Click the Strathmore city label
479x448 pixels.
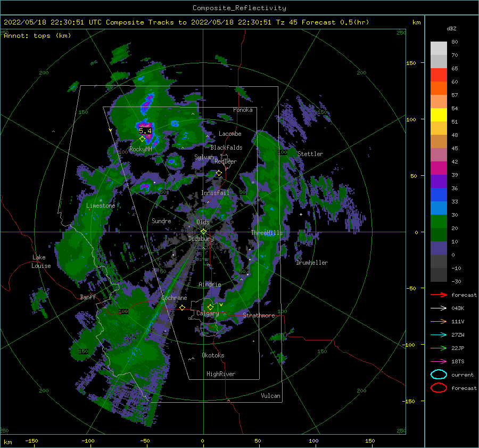259,315
